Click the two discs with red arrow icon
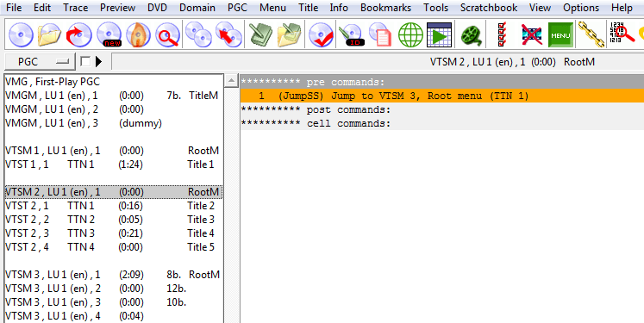The width and height of the screenshot is (644, 323). 228,35
